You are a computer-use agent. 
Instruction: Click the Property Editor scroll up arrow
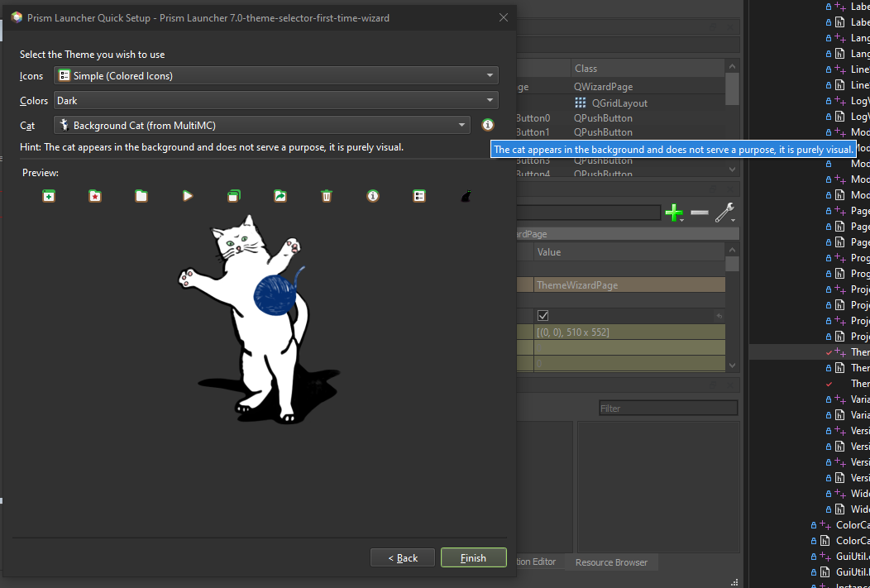tap(733, 251)
